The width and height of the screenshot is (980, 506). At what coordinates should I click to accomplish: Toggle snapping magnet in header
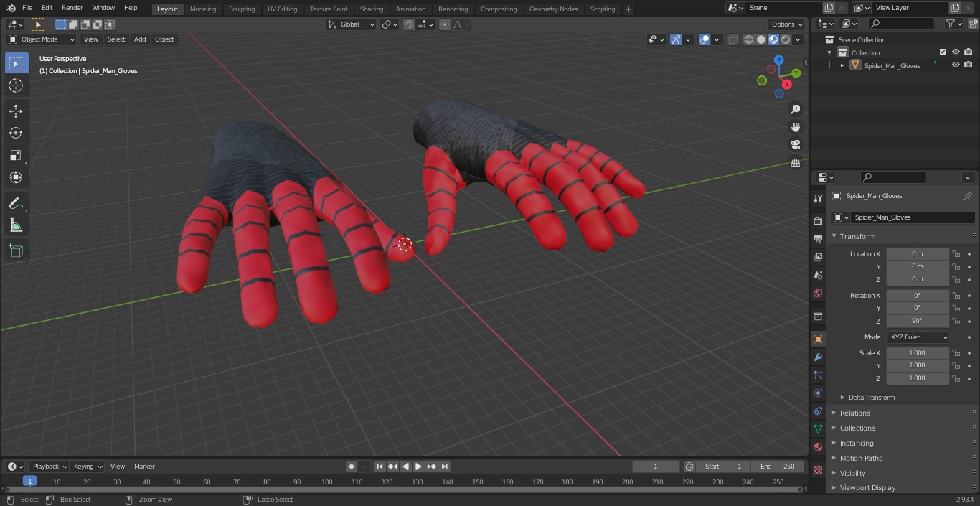(x=409, y=24)
